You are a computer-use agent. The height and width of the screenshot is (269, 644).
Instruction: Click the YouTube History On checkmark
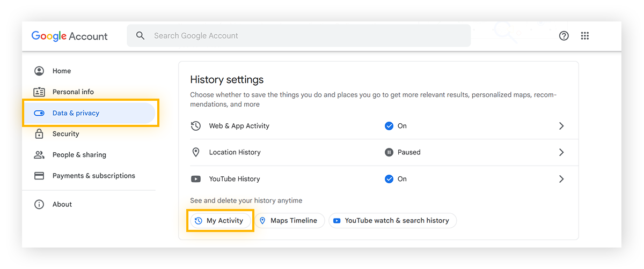tap(389, 179)
